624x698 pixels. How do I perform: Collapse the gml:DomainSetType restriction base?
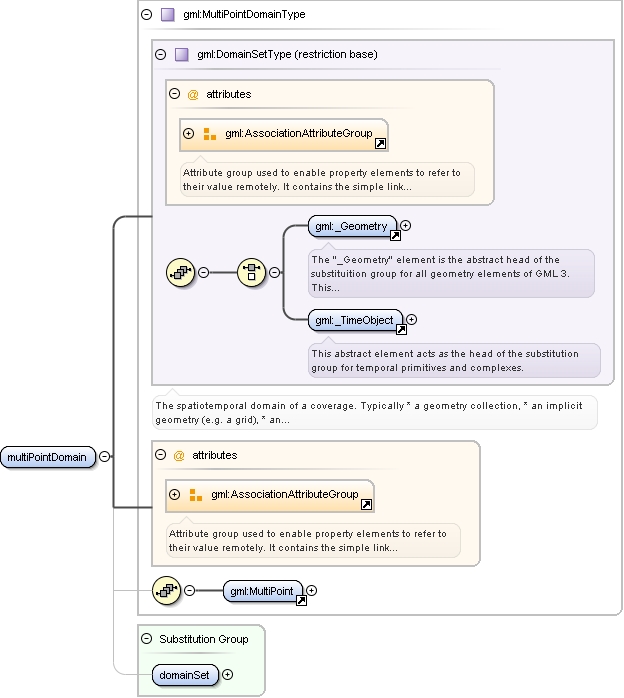(160, 55)
